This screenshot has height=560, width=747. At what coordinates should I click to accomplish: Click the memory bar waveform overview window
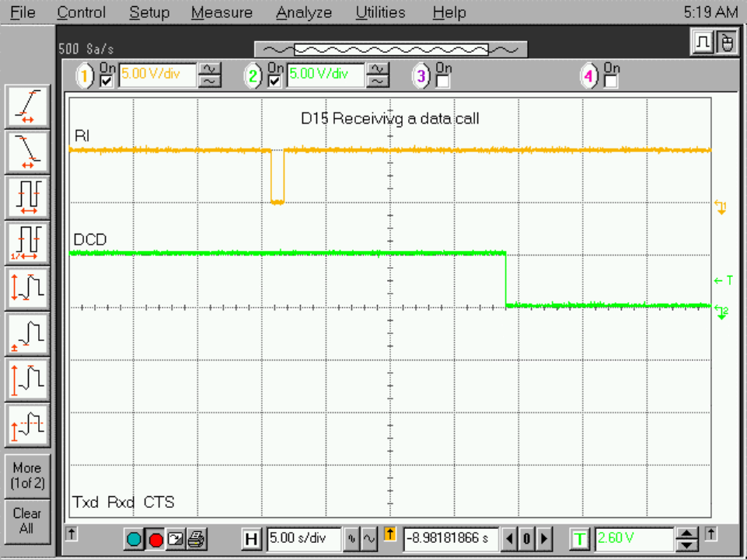tap(391, 49)
